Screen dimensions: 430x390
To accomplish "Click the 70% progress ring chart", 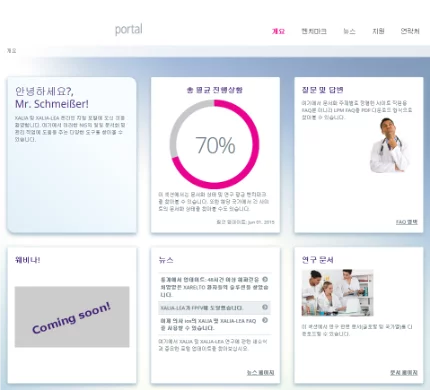I will click(215, 144).
